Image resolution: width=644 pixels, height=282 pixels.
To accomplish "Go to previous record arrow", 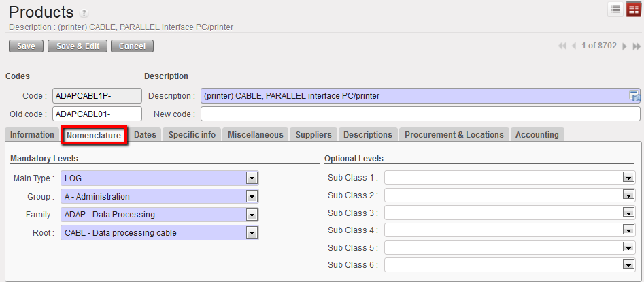I will point(574,46).
